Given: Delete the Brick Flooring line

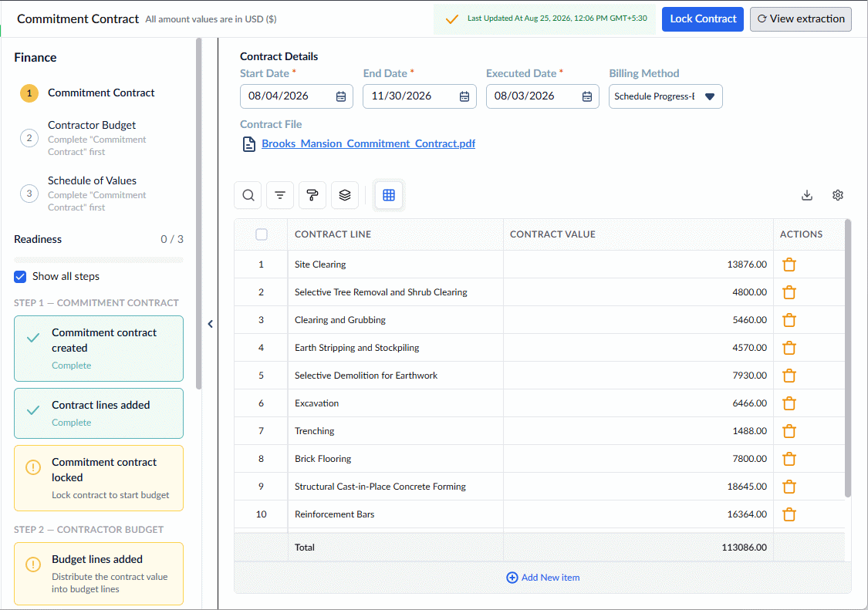Looking at the screenshot, I should click(789, 458).
